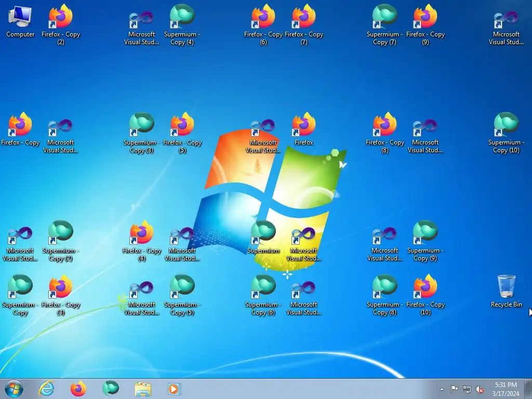Launch Supermium from the taskbar
This screenshot has width=532, height=399.
[111, 389]
